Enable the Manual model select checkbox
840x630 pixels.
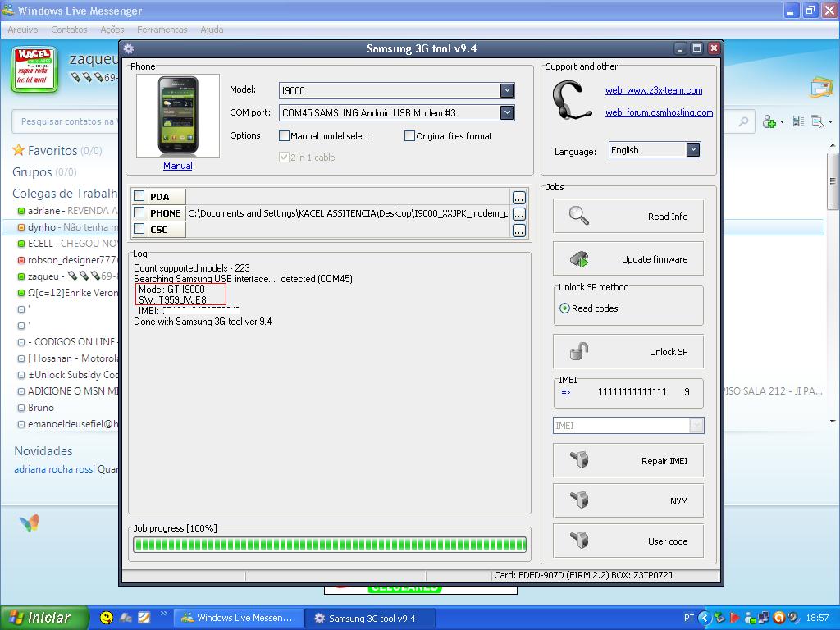pos(285,136)
